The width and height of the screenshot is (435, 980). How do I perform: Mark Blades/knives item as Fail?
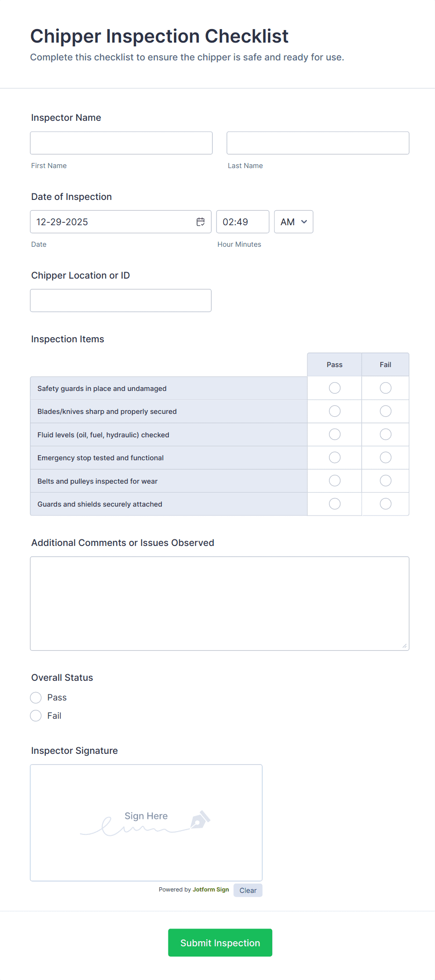point(385,411)
